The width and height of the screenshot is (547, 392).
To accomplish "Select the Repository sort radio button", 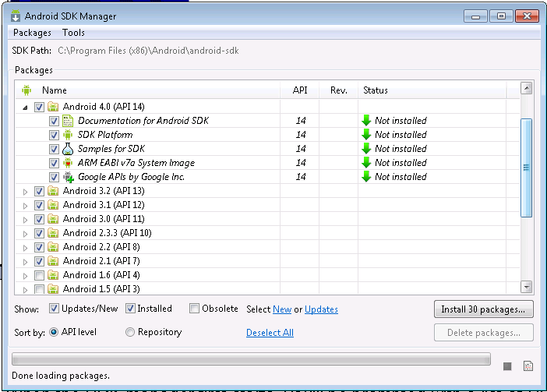I will (x=130, y=332).
